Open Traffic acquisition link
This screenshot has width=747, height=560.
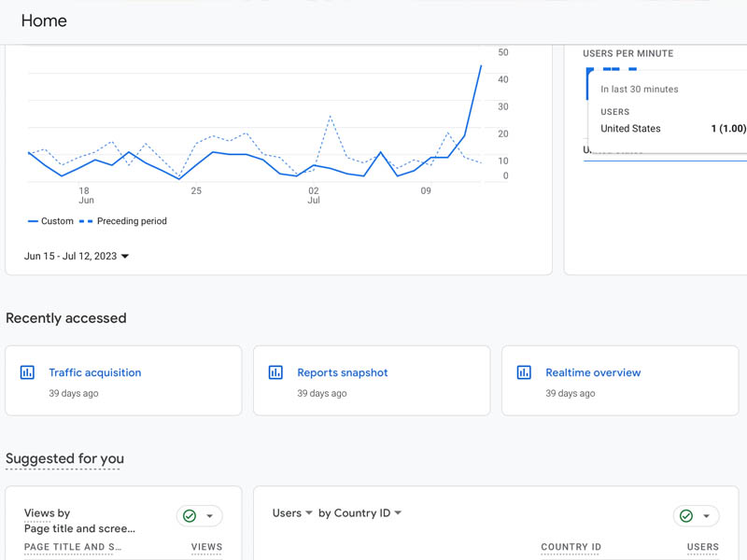point(95,372)
